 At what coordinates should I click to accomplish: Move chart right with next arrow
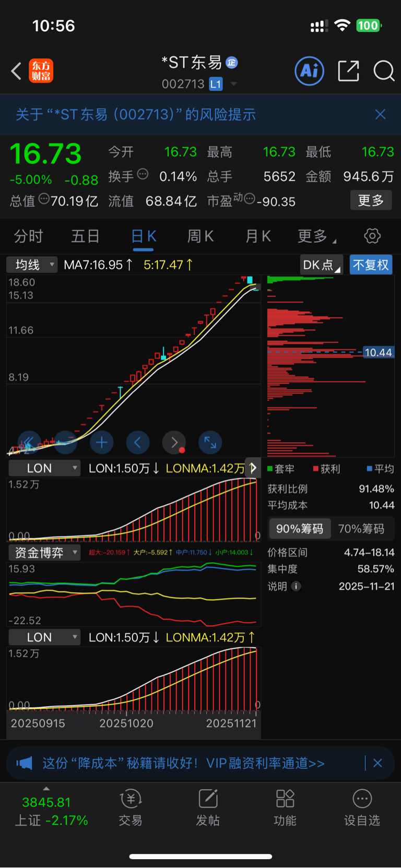(174, 443)
